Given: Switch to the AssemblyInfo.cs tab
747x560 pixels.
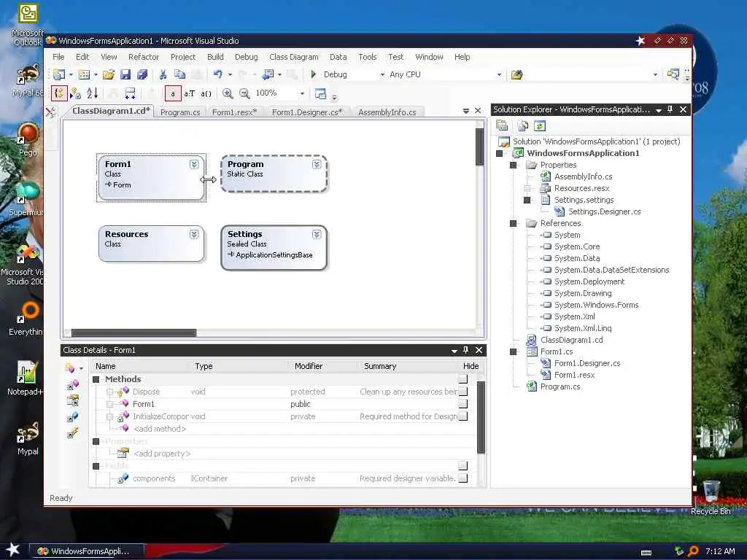Looking at the screenshot, I should (387, 112).
